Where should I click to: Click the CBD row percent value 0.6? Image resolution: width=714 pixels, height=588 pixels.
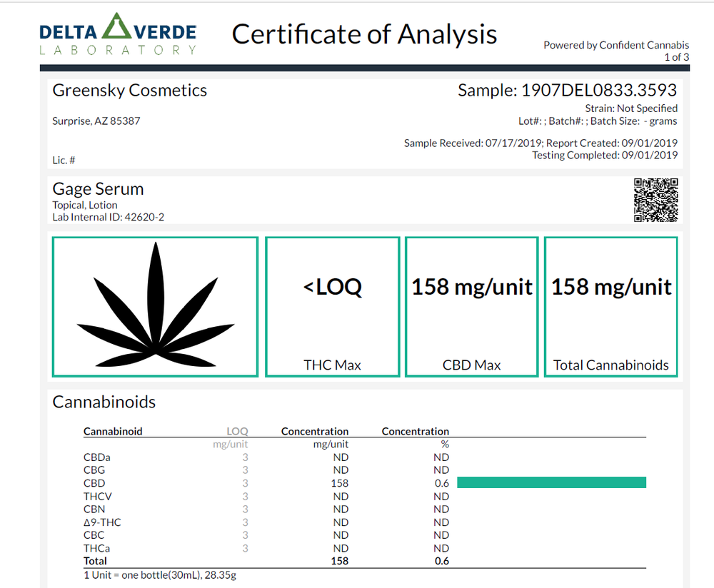pos(442,483)
